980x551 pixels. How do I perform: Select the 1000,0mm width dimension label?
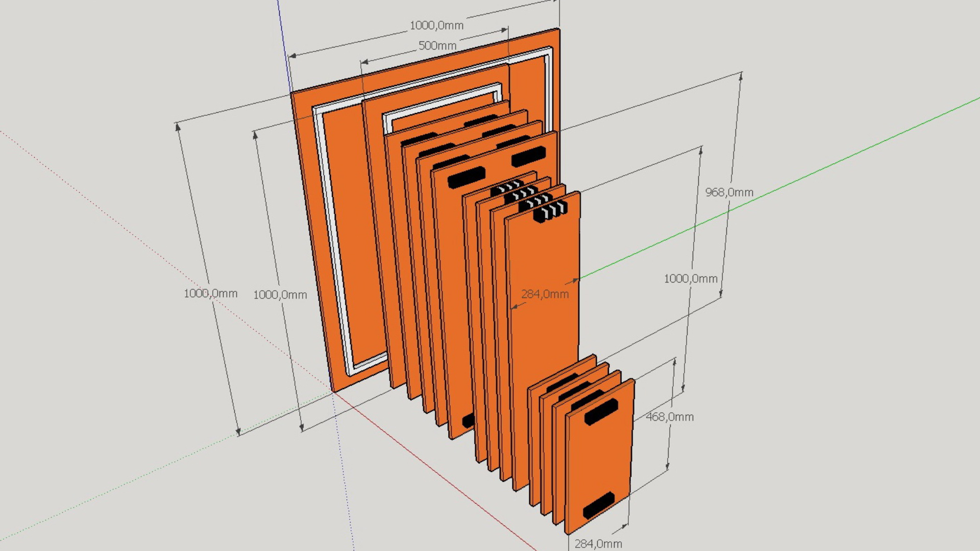[x=436, y=25]
